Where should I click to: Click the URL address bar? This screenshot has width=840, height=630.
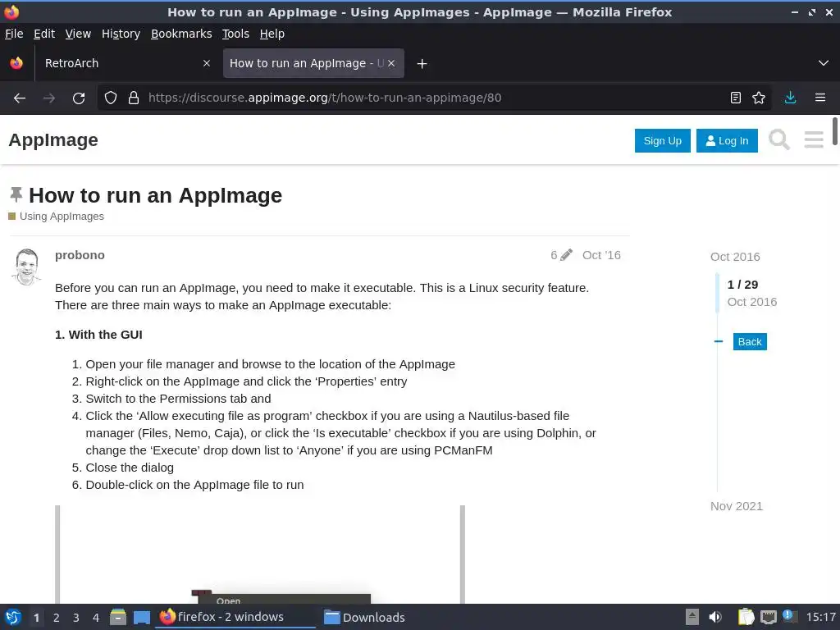pyautogui.click(x=434, y=98)
